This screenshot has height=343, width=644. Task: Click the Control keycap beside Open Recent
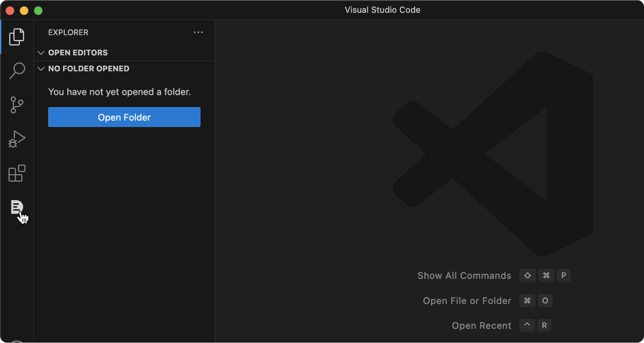[527, 325]
